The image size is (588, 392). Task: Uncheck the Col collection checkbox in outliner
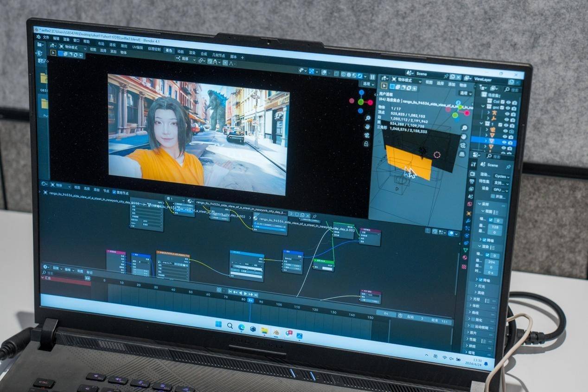click(x=503, y=102)
